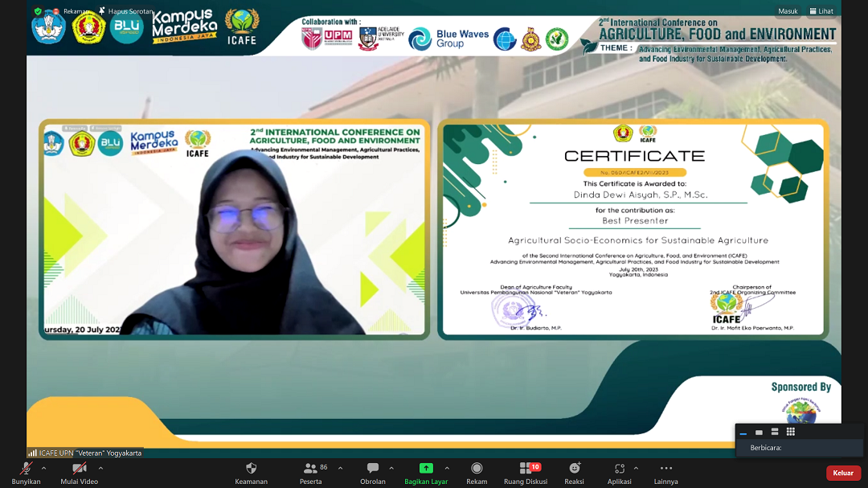Expand the arrow beside Aplikasi
The height and width of the screenshot is (488, 868).
pyautogui.click(x=636, y=469)
